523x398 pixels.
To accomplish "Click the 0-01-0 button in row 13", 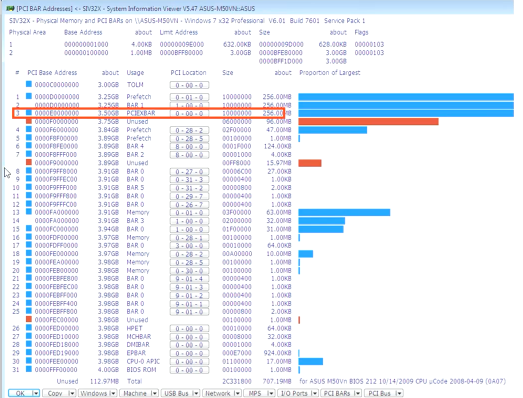I will pos(189,213).
